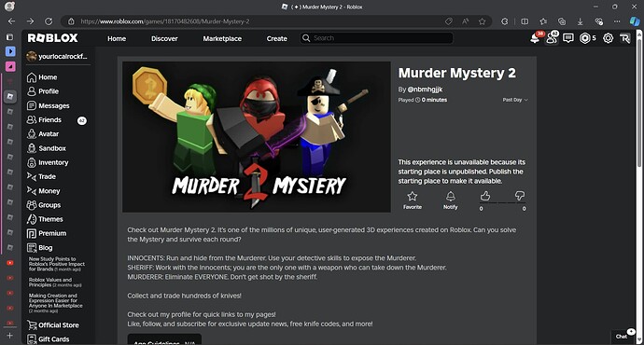
Task: Open Home in the top navigation bar
Action: coord(117,38)
